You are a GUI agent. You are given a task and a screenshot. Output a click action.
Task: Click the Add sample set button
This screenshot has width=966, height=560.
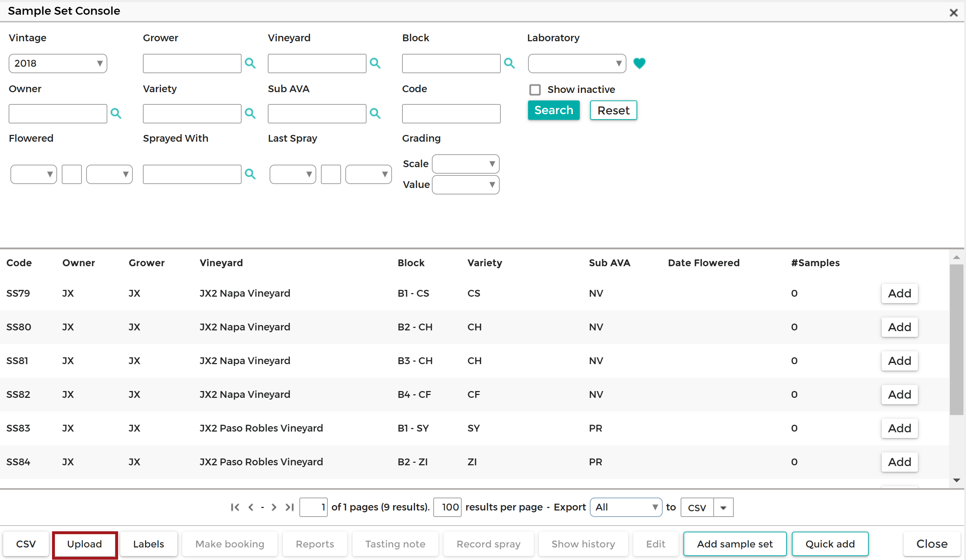(x=735, y=544)
